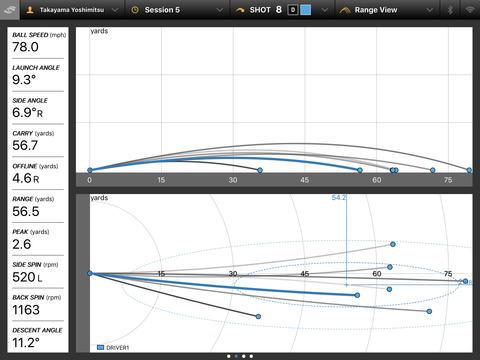The width and height of the screenshot is (480, 360).
Task: Go to the fourth page dot
Action: coord(251,356)
